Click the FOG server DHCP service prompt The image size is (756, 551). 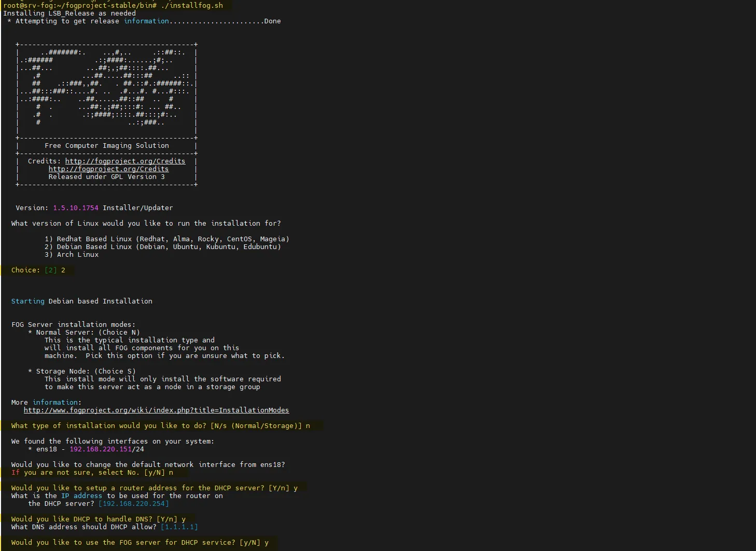tap(139, 543)
